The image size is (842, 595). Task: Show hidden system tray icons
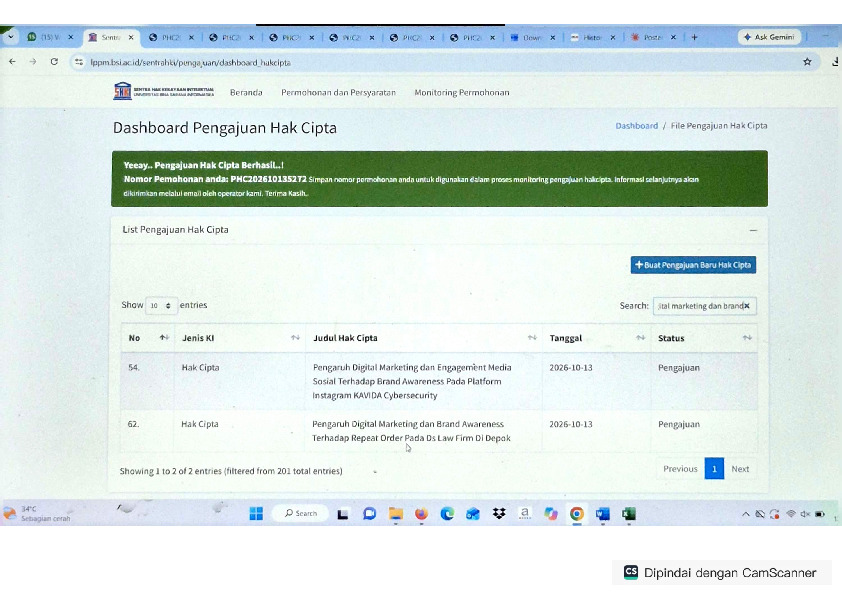pos(745,514)
